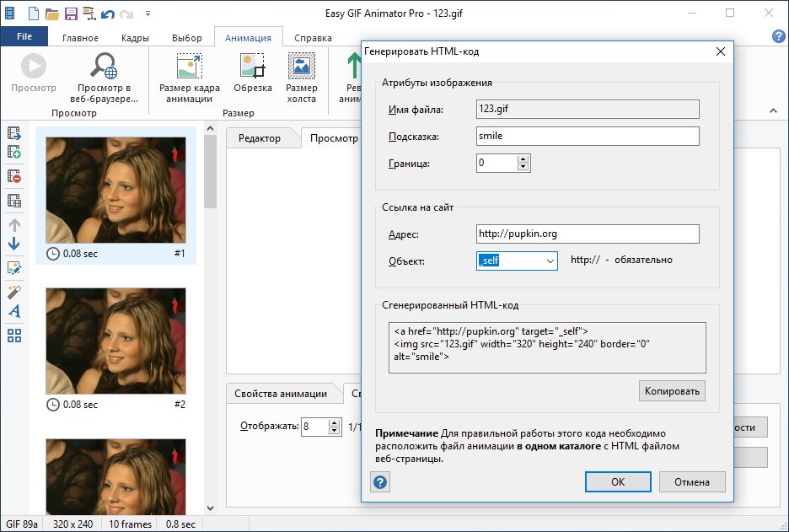This screenshot has height=532, width=789.
Task: Click the grid view icon in sidebar
Action: pyautogui.click(x=14, y=336)
